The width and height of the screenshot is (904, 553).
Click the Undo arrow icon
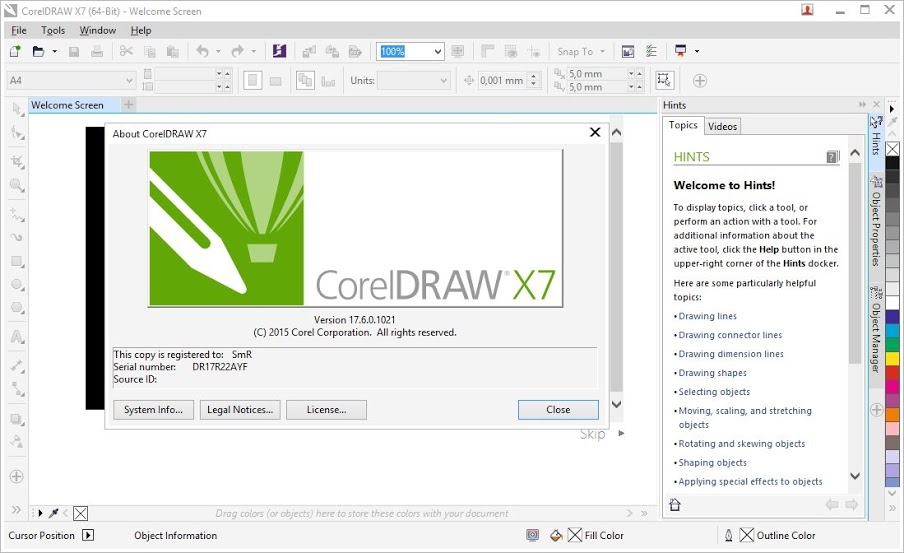(x=202, y=51)
